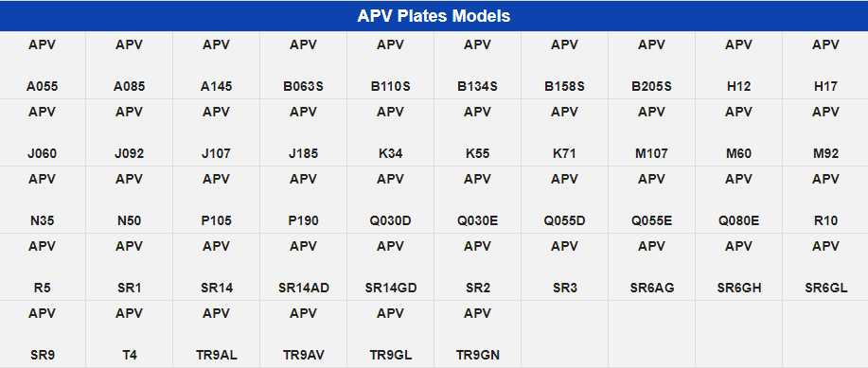Select the APV J060 plate model

pos(43,132)
